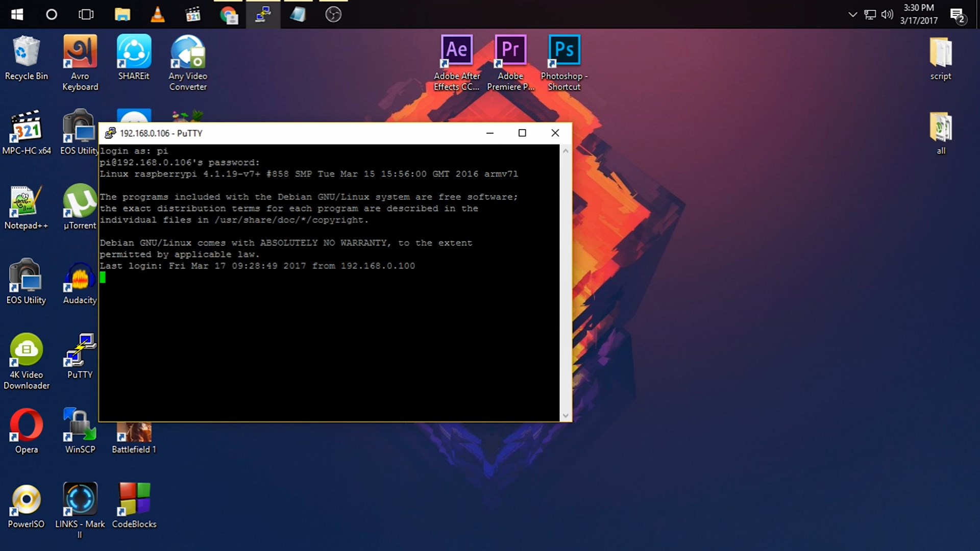Open Chrome from the taskbar
This screenshot has height=551, width=980.
tap(229, 14)
